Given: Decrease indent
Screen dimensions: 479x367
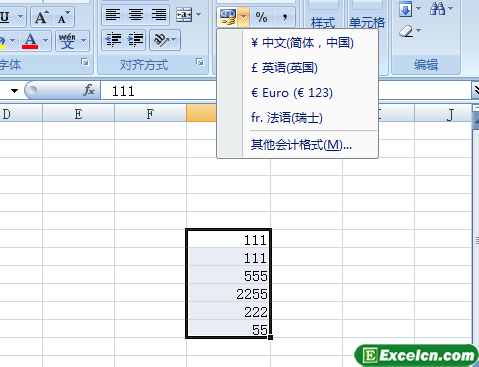Looking at the screenshot, I should click(x=113, y=40).
